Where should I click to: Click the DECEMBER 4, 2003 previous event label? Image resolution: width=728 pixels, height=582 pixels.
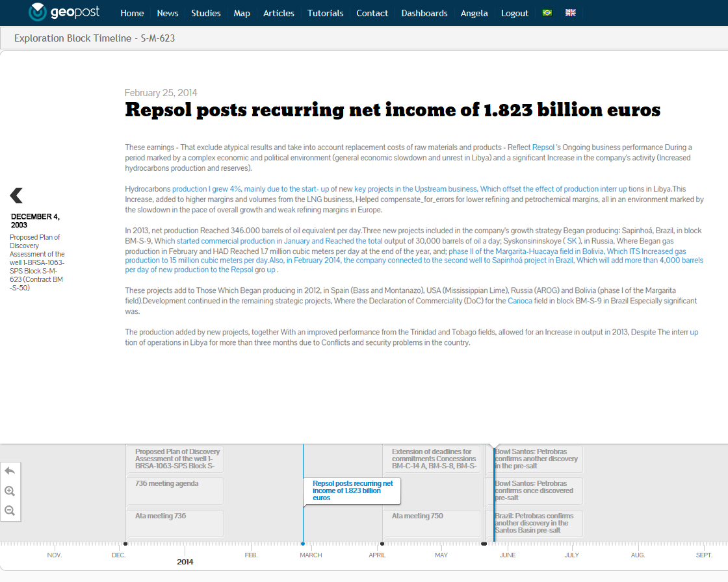click(35, 220)
